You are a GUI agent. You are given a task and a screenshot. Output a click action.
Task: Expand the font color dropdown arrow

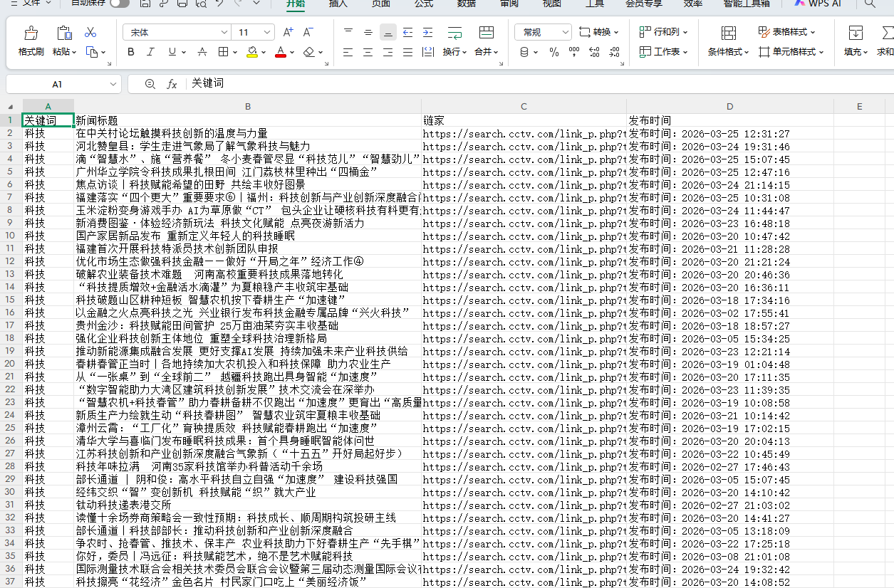[292, 52]
